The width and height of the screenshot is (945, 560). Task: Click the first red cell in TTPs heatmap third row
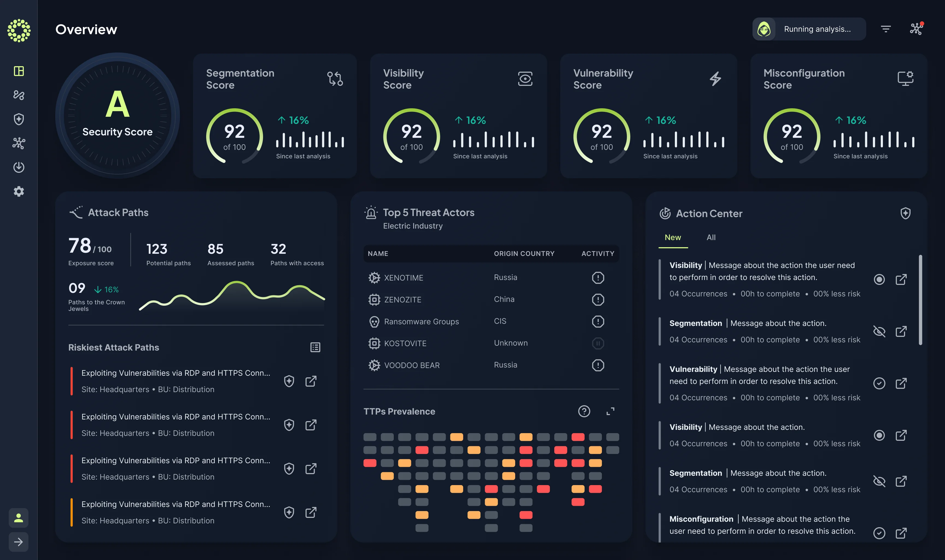(370, 463)
